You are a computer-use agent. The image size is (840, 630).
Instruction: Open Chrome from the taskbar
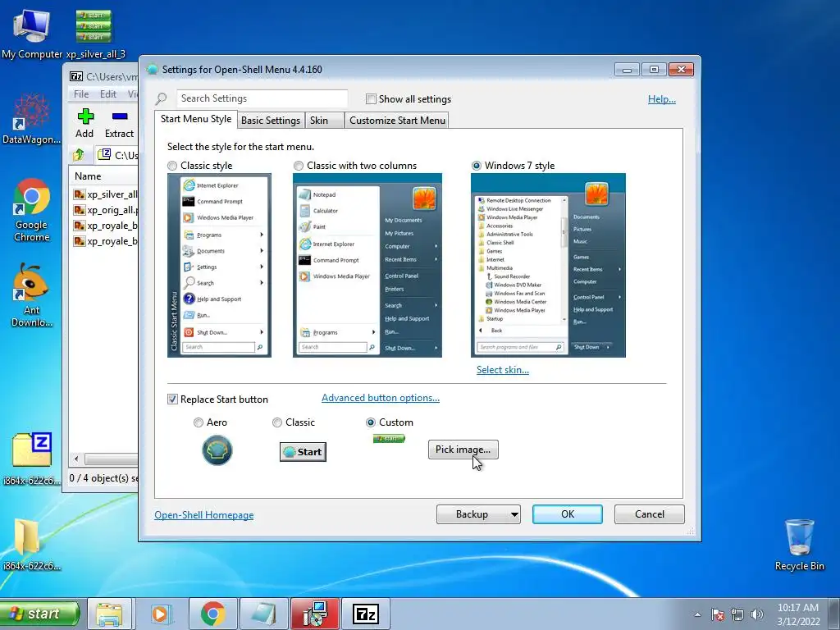click(x=212, y=614)
